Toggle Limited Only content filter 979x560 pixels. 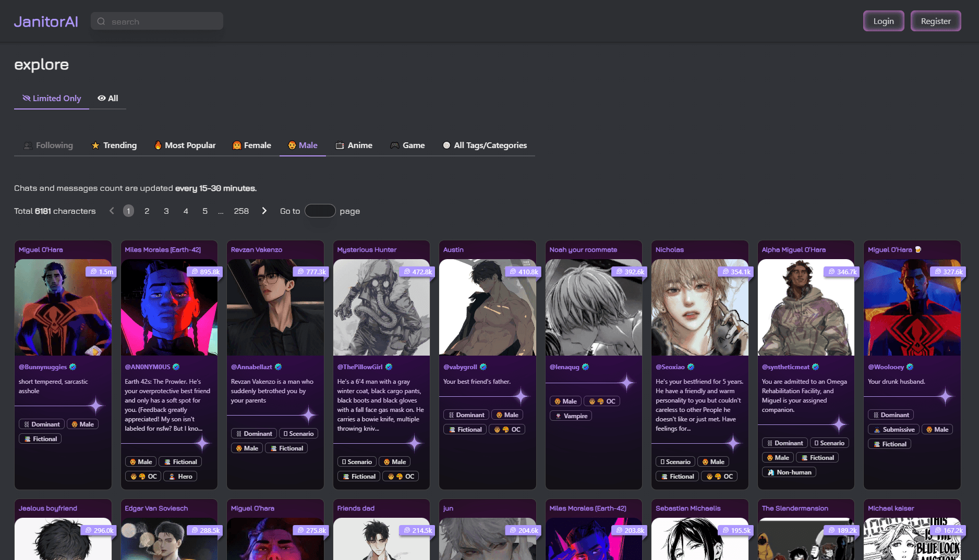point(52,99)
